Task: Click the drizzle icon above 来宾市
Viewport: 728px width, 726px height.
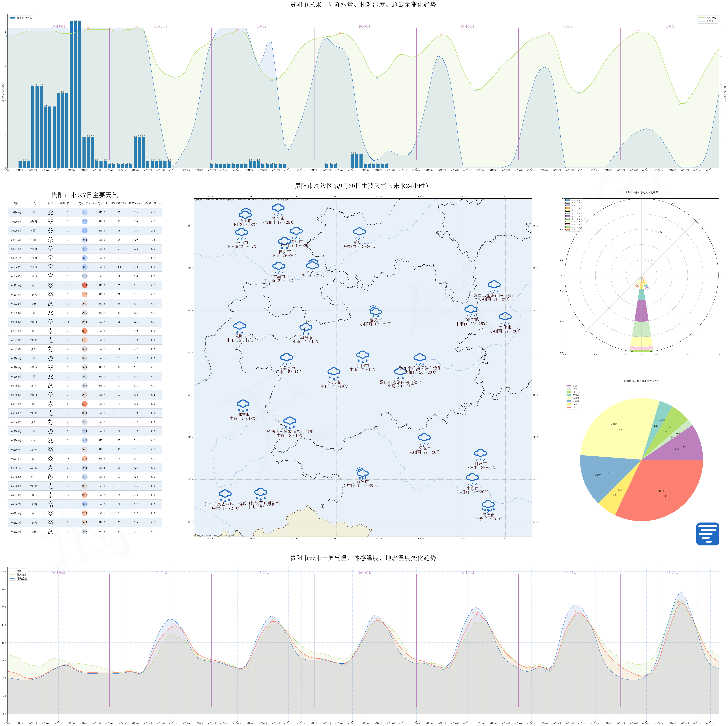Action: [x=472, y=479]
